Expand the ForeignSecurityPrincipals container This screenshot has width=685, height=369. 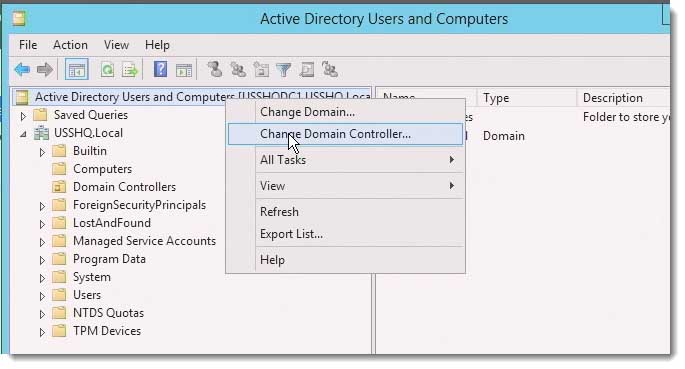pos(42,206)
